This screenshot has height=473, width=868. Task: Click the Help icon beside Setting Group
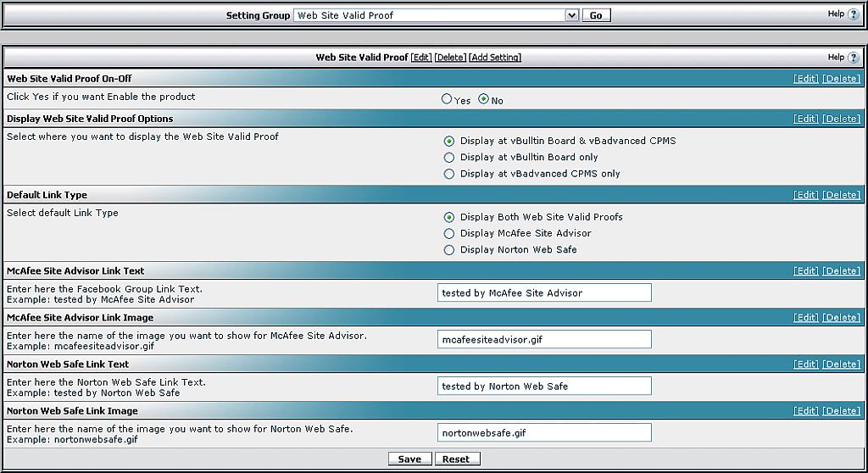click(853, 14)
